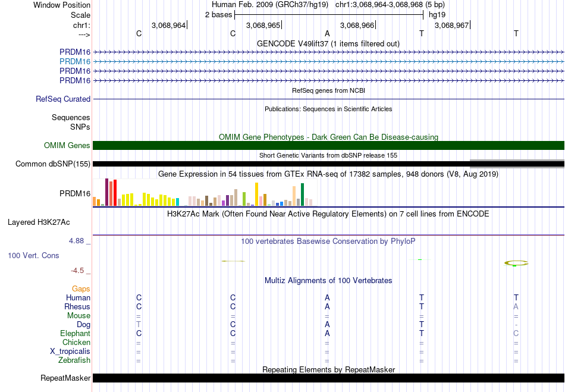565x392 pixels.
Task: Click the 2 bases scale bar label
Action: tap(219, 15)
